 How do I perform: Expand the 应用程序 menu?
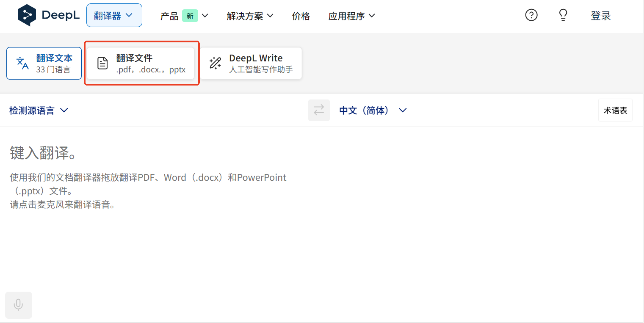pos(352,16)
